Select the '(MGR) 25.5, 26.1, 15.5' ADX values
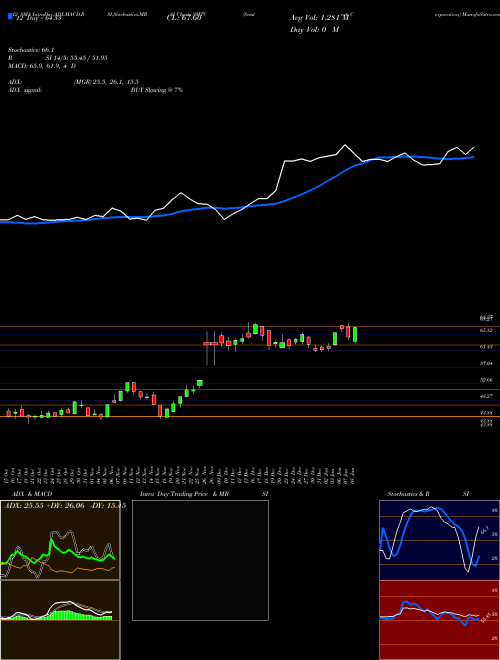This screenshot has width=500, height=660. [106, 82]
